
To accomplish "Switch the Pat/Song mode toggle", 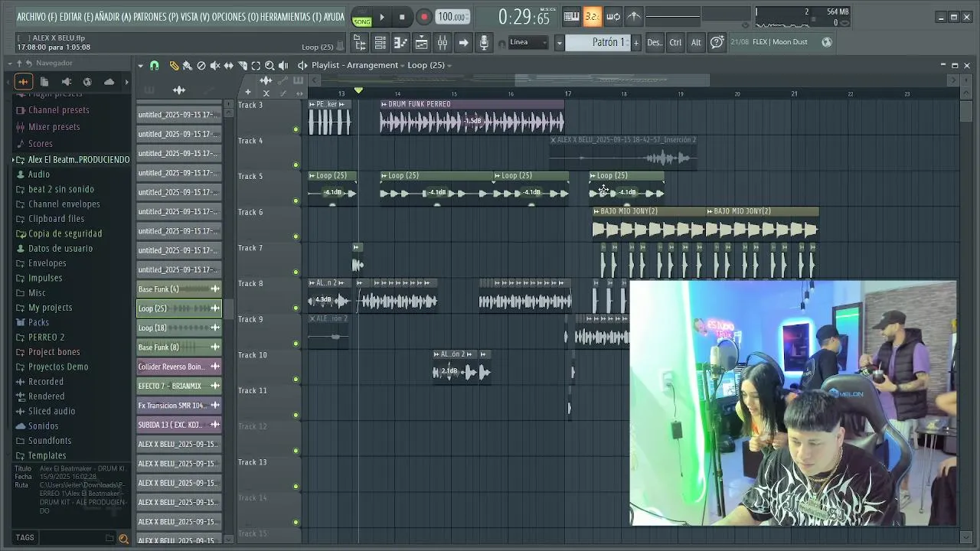I will point(362,17).
